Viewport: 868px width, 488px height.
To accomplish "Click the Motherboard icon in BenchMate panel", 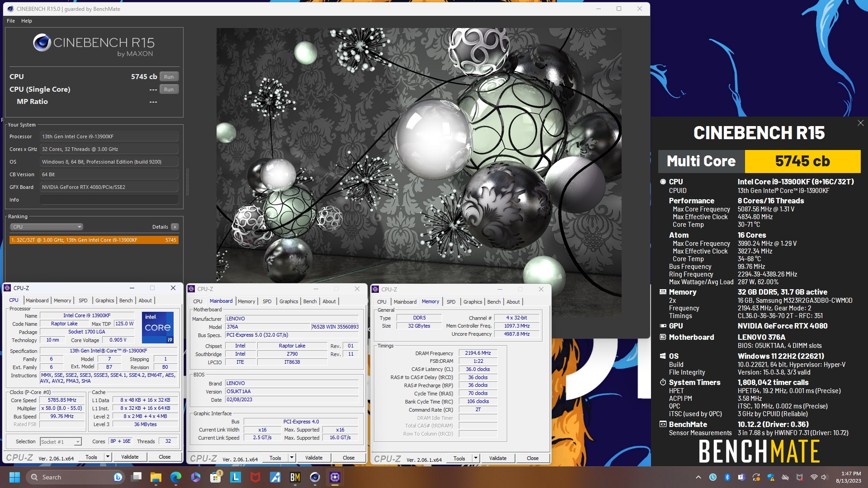I will pyautogui.click(x=663, y=337).
